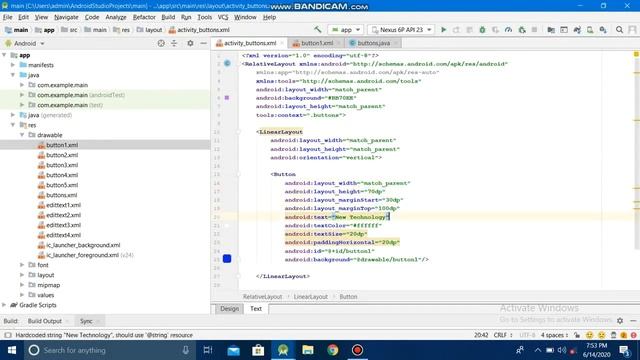Click scroll-from-source target icon in project panel
Viewport: 640px width, 360px height.
coord(161,43)
